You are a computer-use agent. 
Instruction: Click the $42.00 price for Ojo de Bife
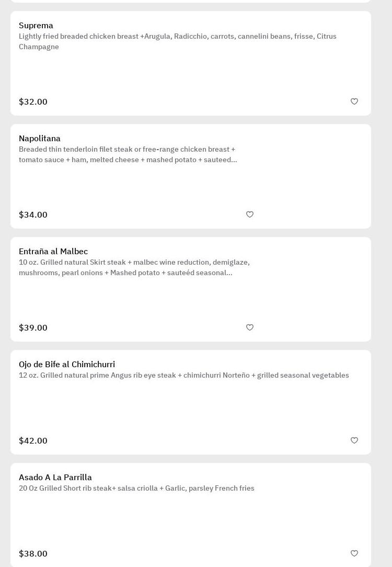click(33, 441)
